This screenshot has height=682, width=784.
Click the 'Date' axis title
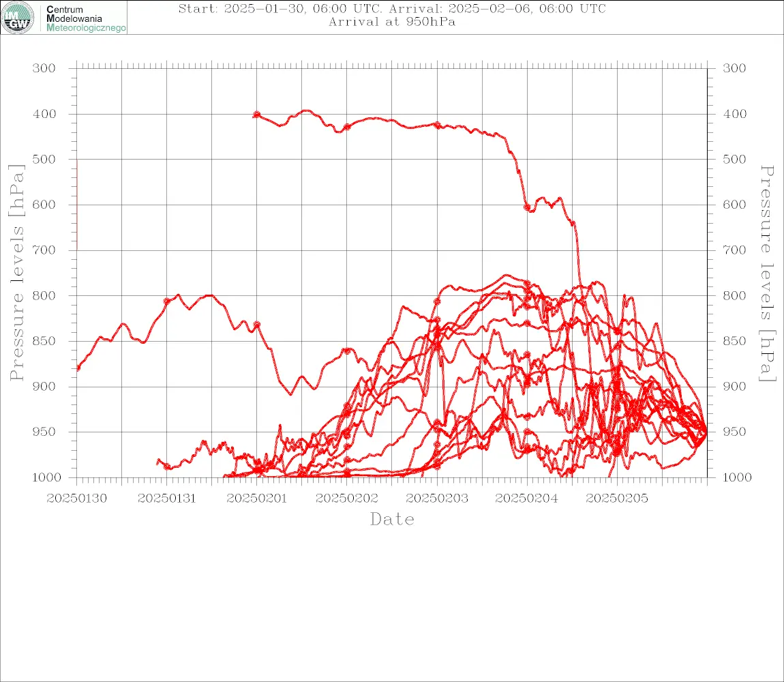[x=392, y=520]
